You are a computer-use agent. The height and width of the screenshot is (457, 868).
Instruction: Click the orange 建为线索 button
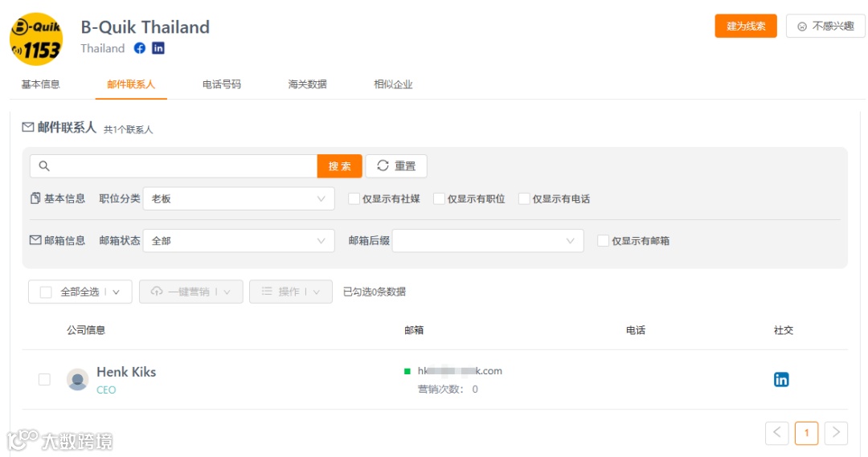[746, 26]
